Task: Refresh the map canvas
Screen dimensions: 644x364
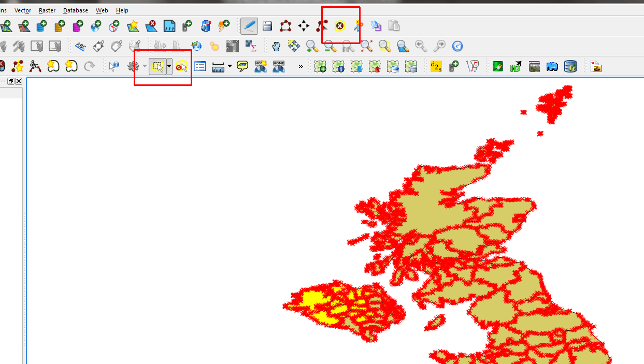Action: pos(457,46)
